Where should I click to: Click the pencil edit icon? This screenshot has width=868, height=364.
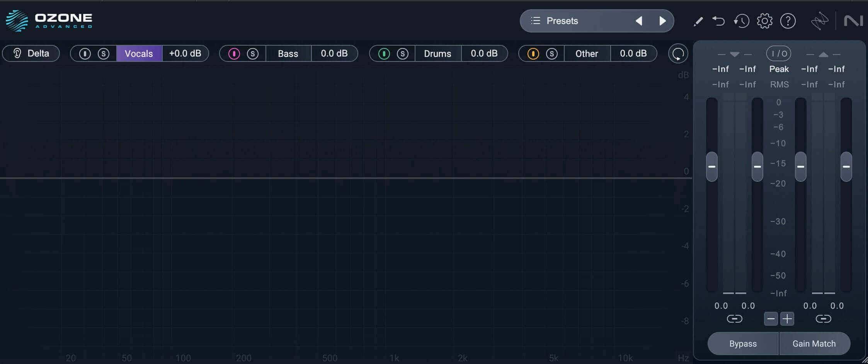pyautogui.click(x=698, y=21)
